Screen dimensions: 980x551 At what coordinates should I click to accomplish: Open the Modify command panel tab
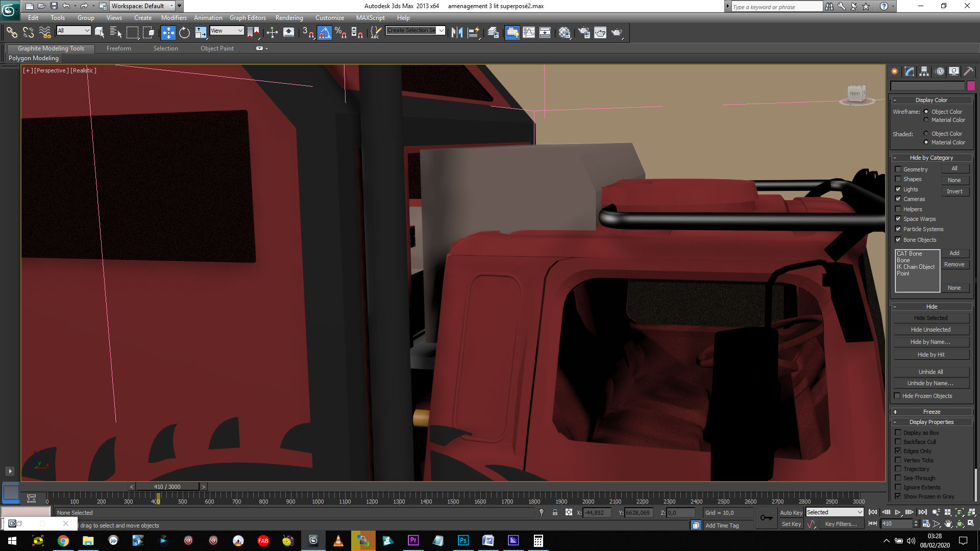[909, 71]
